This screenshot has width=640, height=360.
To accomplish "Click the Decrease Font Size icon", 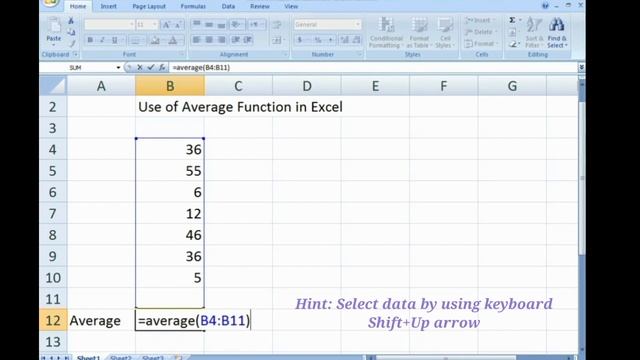I will tap(178, 25).
